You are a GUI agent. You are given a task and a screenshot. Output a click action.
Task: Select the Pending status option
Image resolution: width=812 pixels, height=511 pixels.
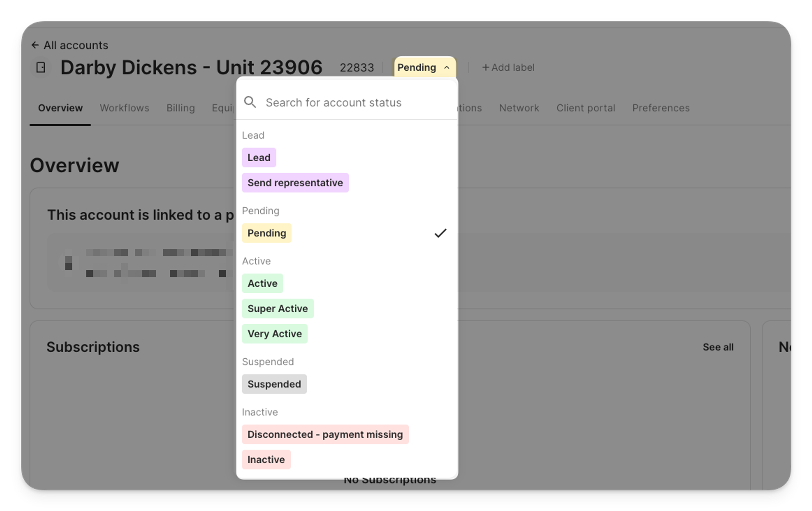[267, 233]
